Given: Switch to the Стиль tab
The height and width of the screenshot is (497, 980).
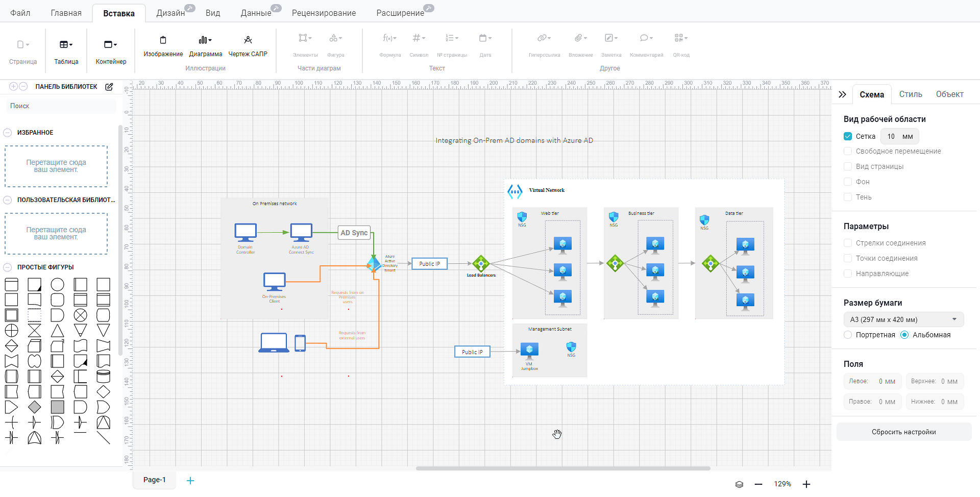Looking at the screenshot, I should [911, 94].
